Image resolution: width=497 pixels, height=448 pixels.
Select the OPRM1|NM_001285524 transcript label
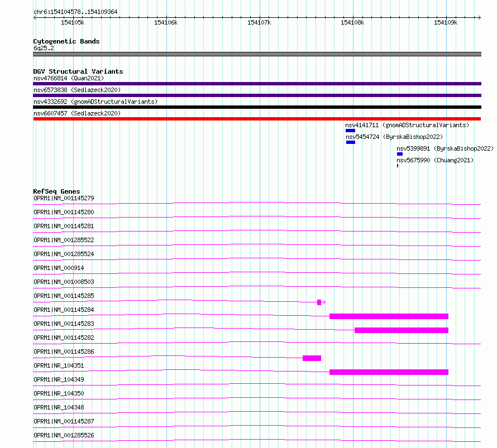pyautogui.click(x=64, y=254)
